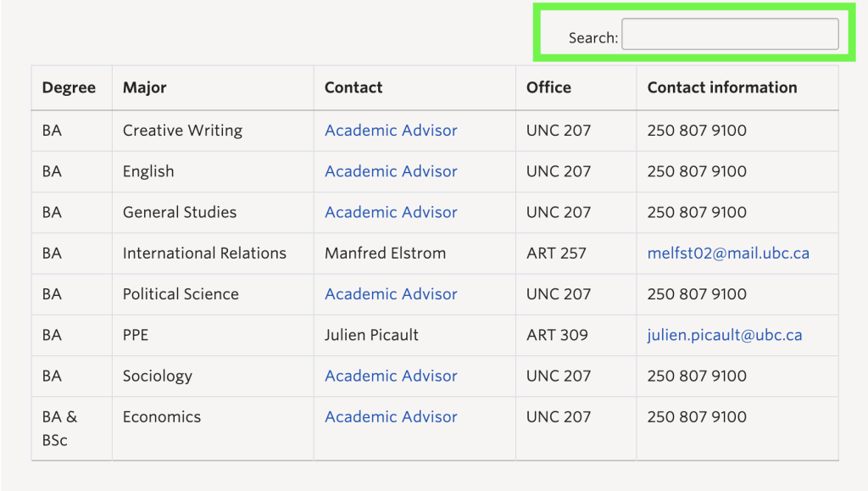The height and width of the screenshot is (491, 868).
Task: Click the ART 257 office cell
Action: pos(576,253)
